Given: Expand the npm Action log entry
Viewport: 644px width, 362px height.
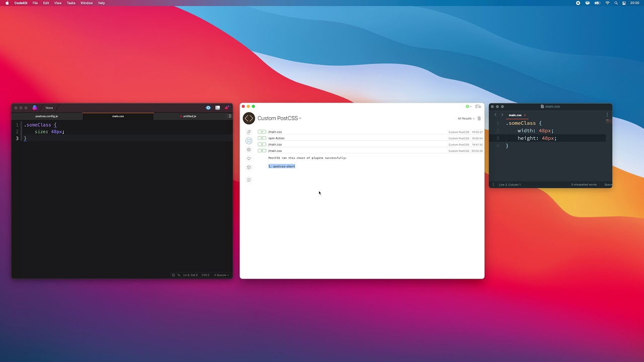Looking at the screenshot, I should coord(262,138).
